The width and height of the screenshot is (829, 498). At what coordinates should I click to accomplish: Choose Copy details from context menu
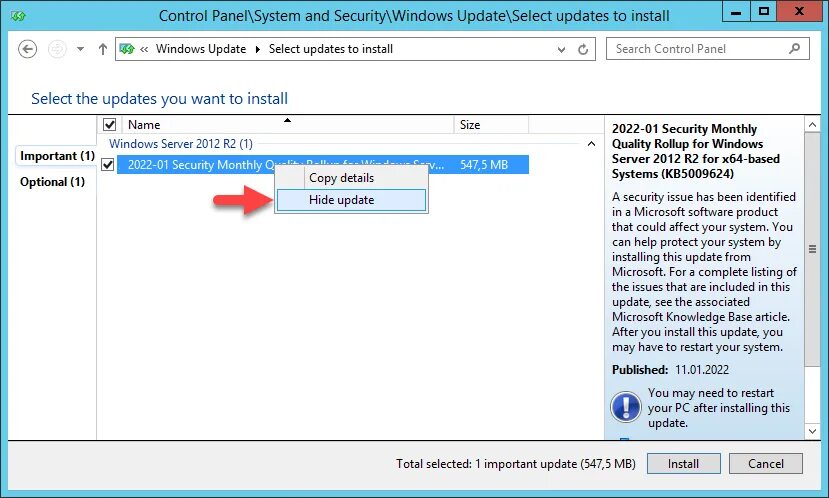352,178
